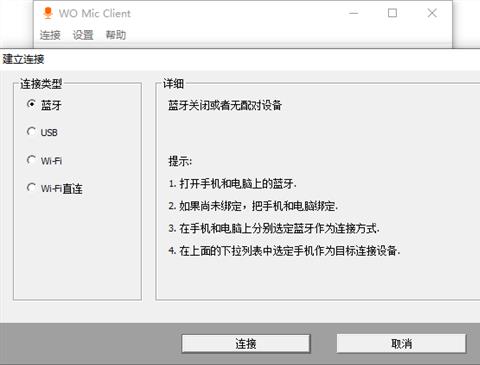Screen dimensions: 480x365
Task: Minimize the WO Mic Client window
Action: 354,13
